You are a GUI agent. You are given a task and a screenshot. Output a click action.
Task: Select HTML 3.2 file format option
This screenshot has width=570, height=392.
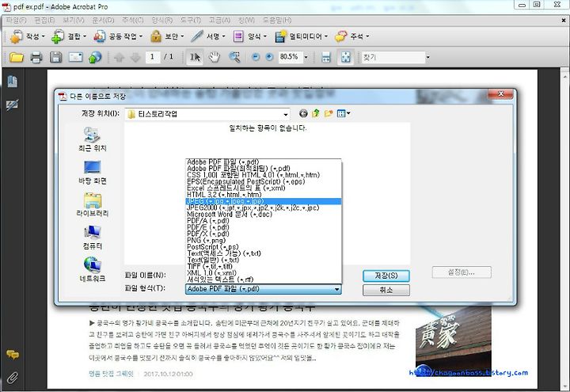(264, 195)
